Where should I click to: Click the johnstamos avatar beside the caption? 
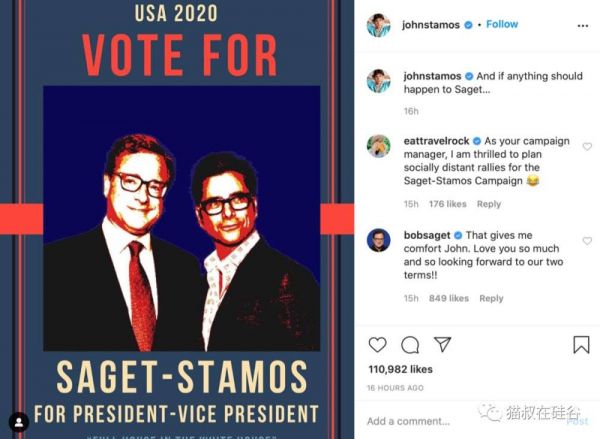(x=378, y=80)
